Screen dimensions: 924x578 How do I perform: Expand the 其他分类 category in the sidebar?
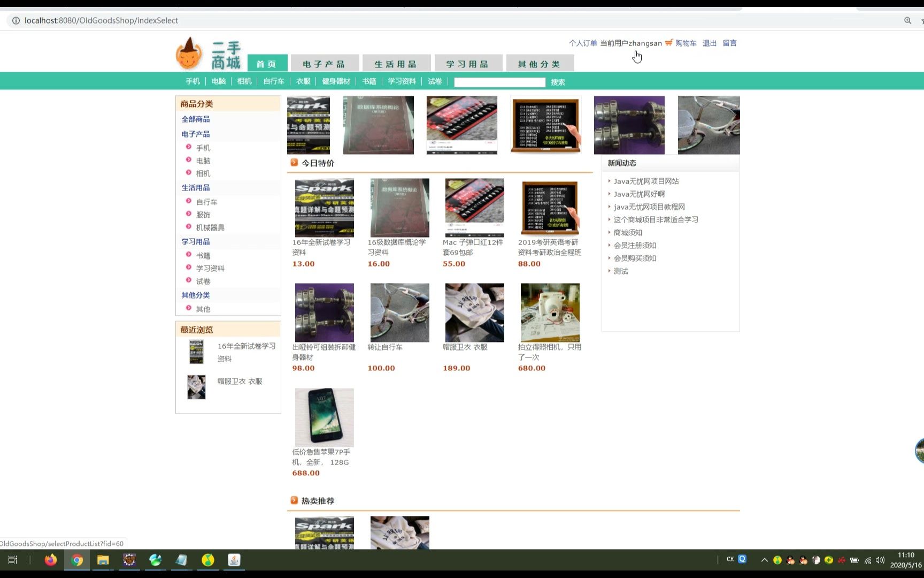click(195, 295)
